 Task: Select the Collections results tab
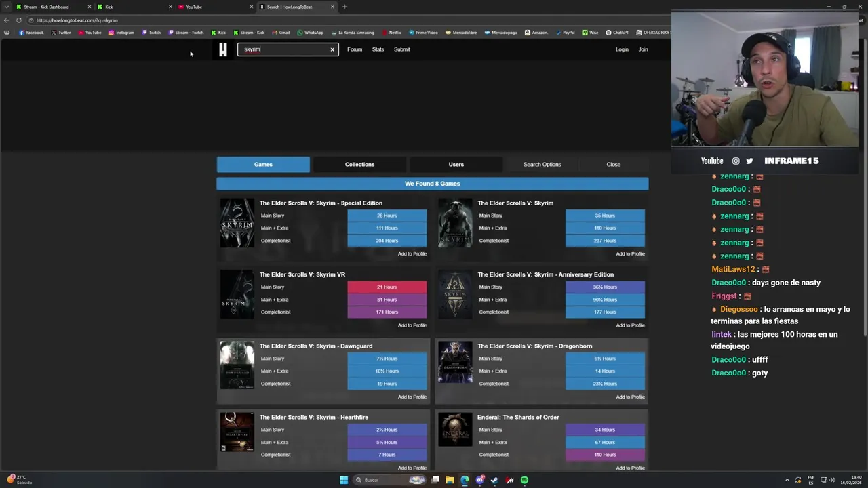pyautogui.click(x=359, y=165)
